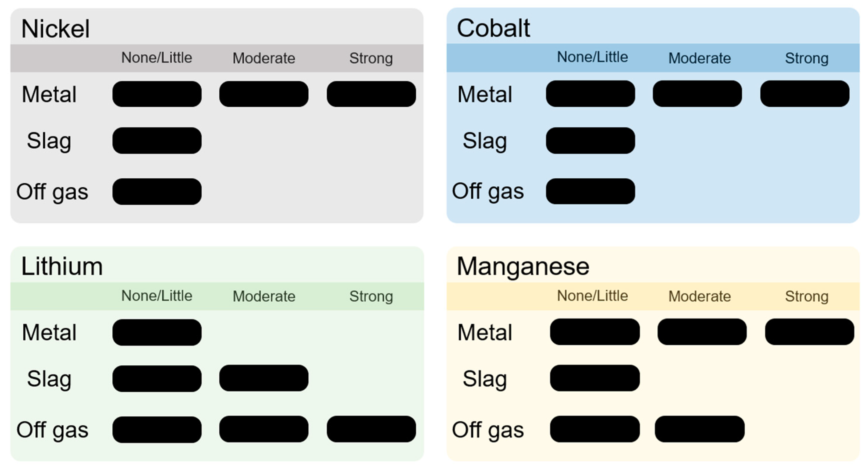Click Nickel Metal Strong black pill

click(371, 94)
